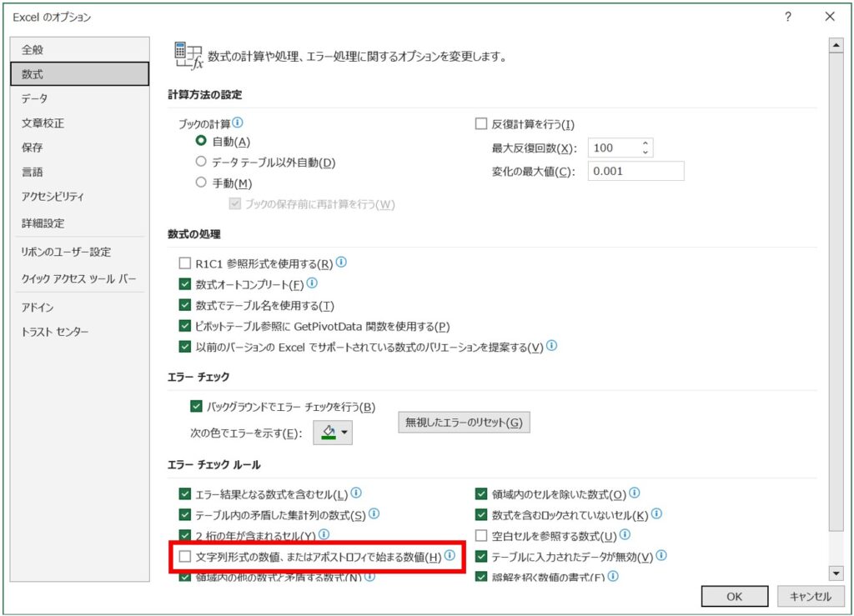Enable the 反復計算を行う checkbox
Screen dimensions: 854x616
pyautogui.click(x=481, y=123)
